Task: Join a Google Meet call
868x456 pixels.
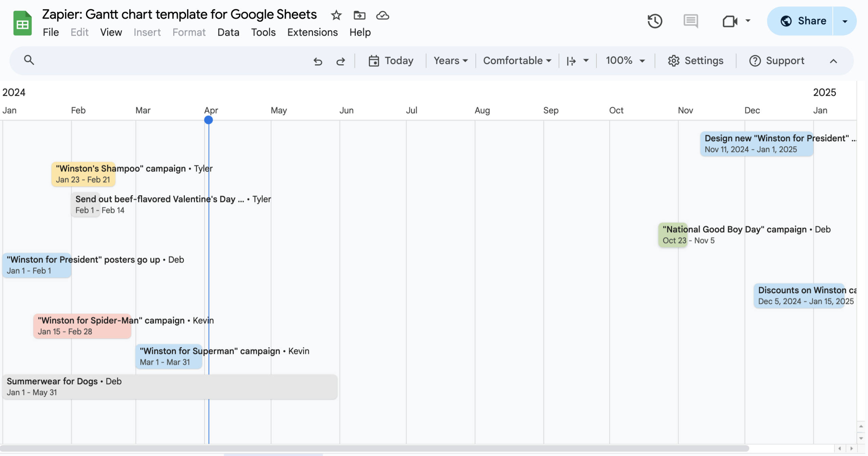Action: [x=730, y=21]
